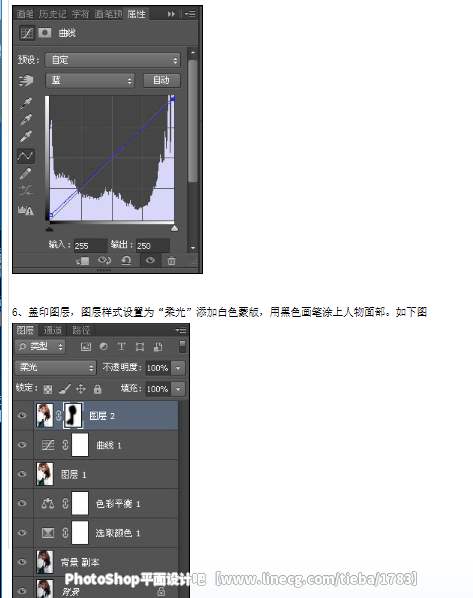Open the Properties panel flyout menu

point(190,14)
